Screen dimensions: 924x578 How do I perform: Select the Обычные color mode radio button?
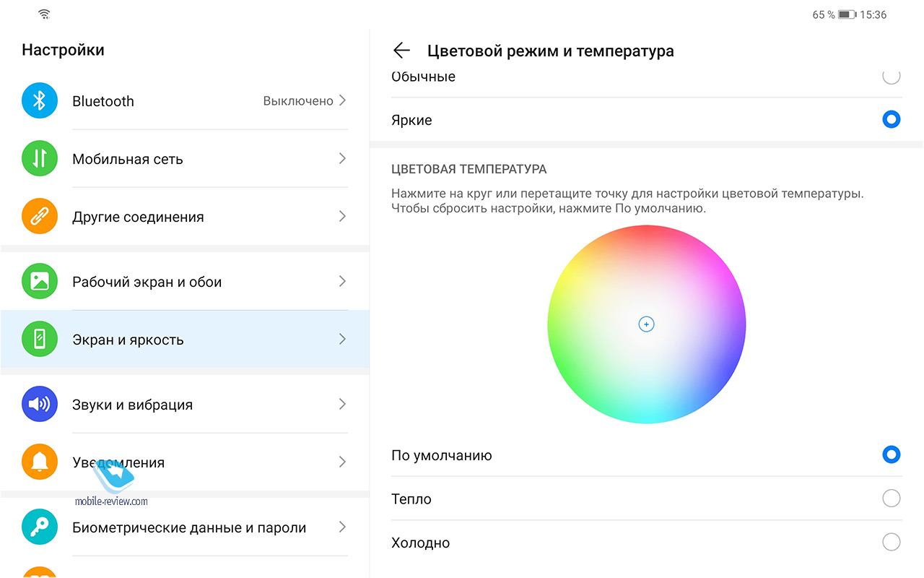pyautogui.click(x=892, y=76)
